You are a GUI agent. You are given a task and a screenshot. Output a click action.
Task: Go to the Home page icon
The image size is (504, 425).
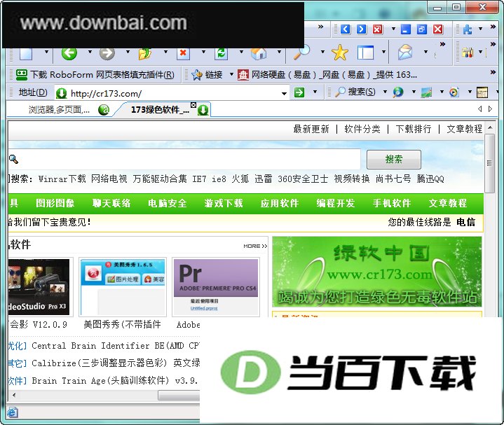(x=259, y=54)
